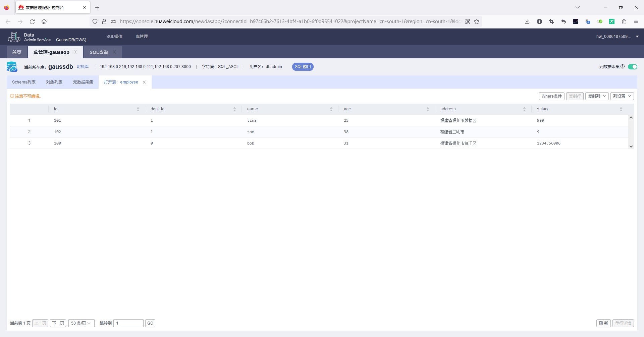The image size is (644, 337).
Task: Open the 对象列表 tab
Action: (x=54, y=82)
